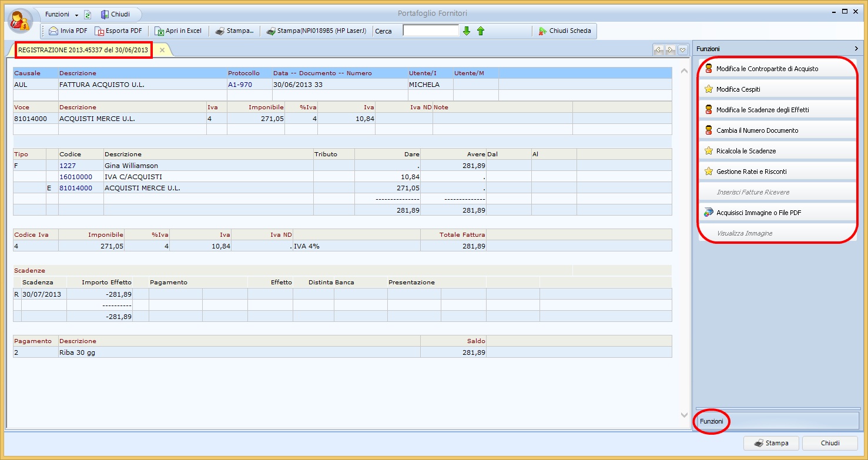Click Chiudi Scheda in the toolbar

[x=564, y=31]
